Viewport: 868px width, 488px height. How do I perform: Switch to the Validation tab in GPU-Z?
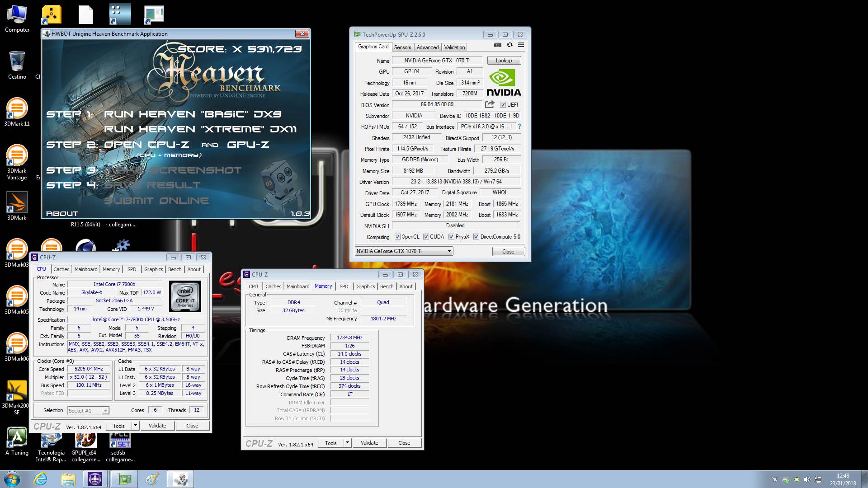[x=454, y=47]
